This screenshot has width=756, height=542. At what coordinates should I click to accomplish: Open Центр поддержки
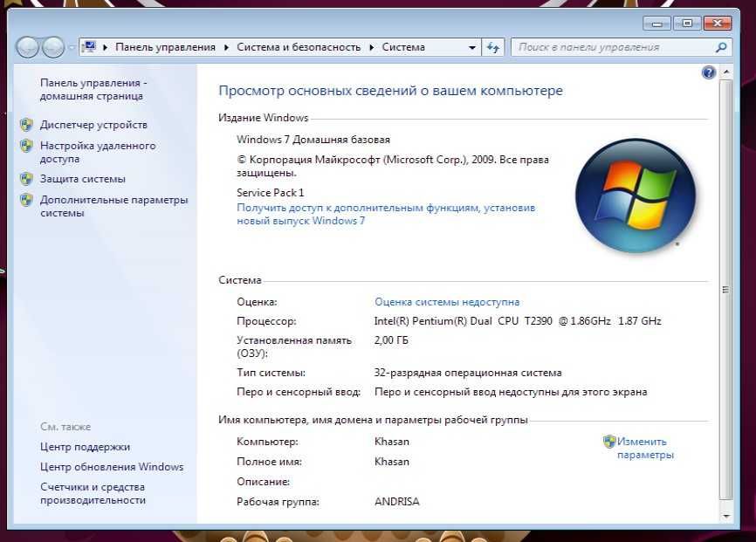tap(85, 447)
